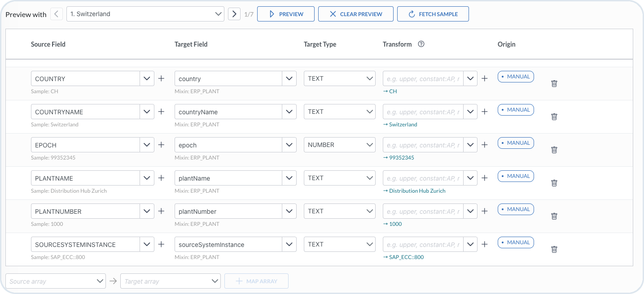This screenshot has width=644, height=294.
Task: Delete the PLANTNAME mapping row
Action: [554, 183]
